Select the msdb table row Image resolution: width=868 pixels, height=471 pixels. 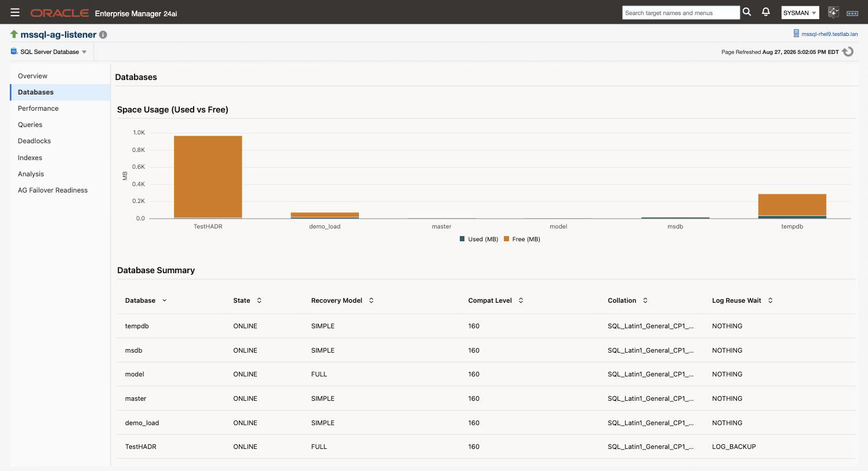(486, 350)
